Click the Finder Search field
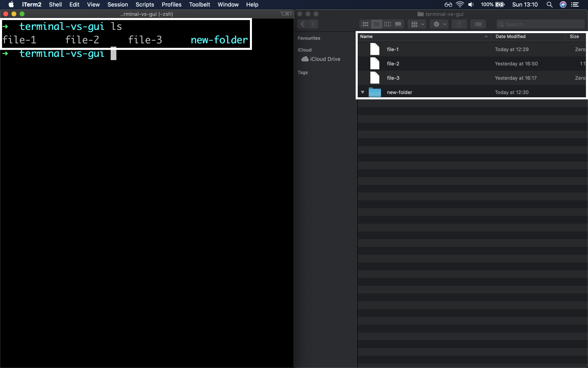Image resolution: width=588 pixels, height=368 pixels. 541,24
